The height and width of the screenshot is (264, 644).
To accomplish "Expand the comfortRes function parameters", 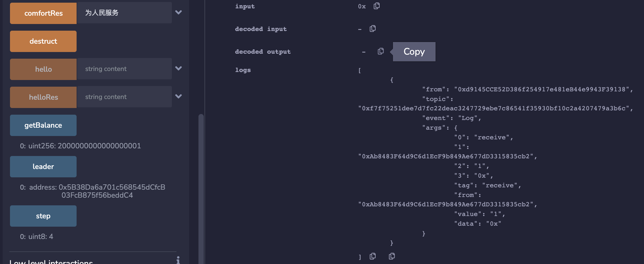I will [178, 12].
